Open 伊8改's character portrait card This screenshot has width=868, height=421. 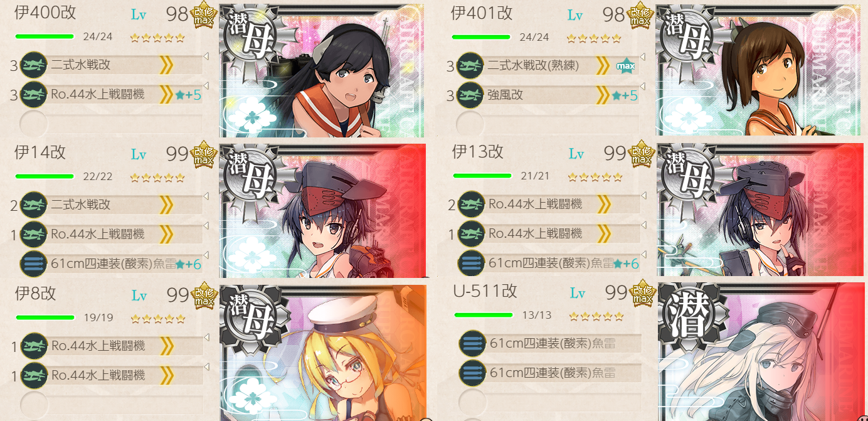[323, 353]
